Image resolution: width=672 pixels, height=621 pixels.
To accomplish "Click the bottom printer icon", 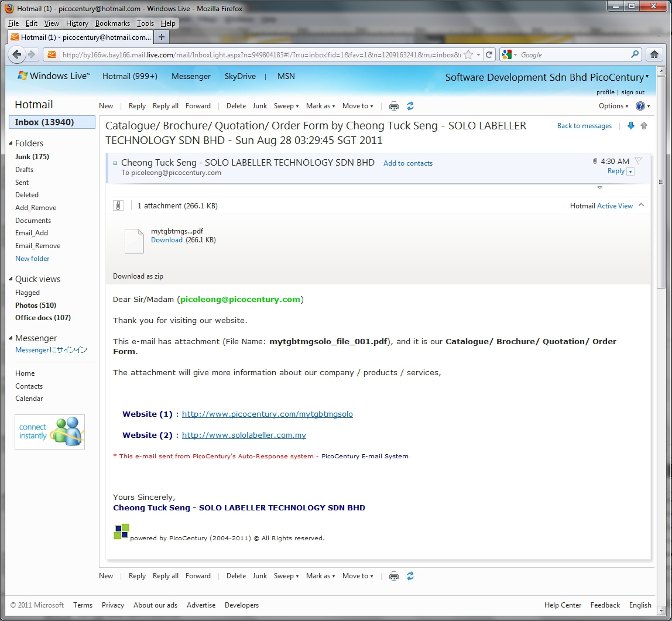I will click(x=393, y=576).
